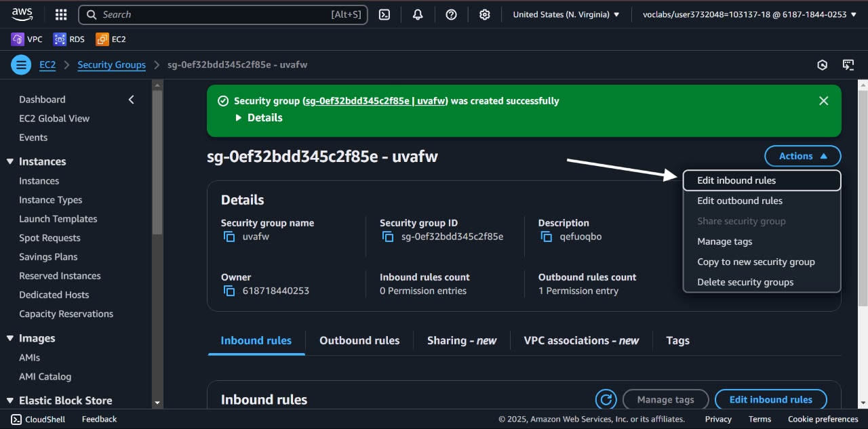
Task: Collapse the Instances sidebar section
Action: coord(10,161)
